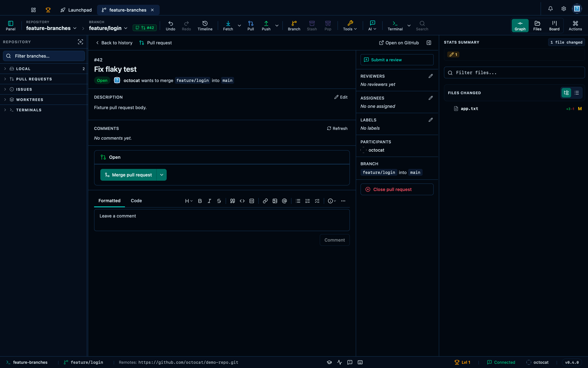Insert a link in comment
The image size is (588, 368).
coord(265,201)
